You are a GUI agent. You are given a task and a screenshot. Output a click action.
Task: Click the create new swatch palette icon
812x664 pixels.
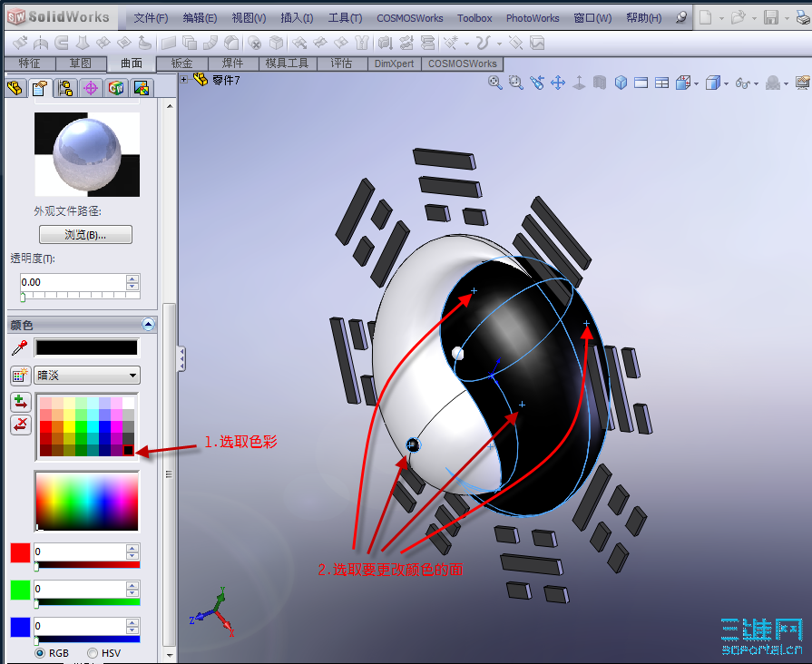(20, 376)
